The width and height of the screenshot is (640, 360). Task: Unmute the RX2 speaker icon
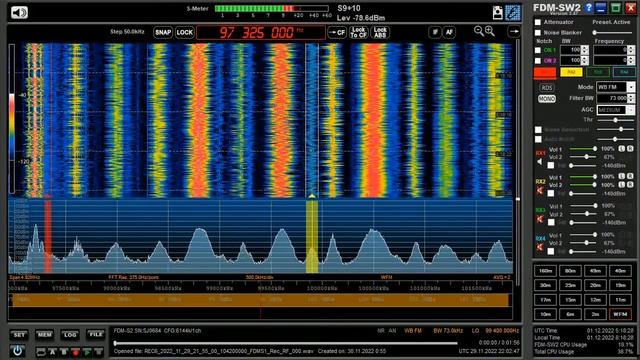tap(540, 190)
